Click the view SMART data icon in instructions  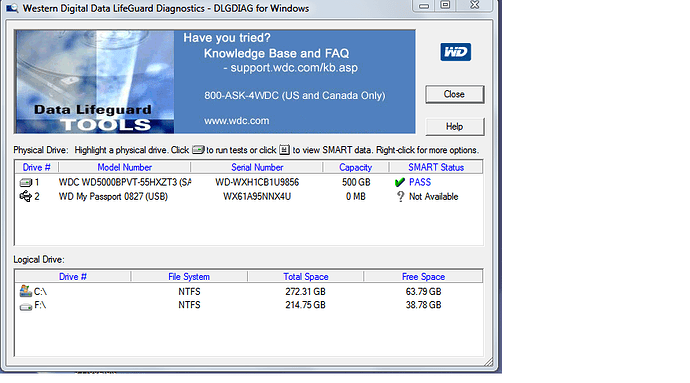point(284,150)
